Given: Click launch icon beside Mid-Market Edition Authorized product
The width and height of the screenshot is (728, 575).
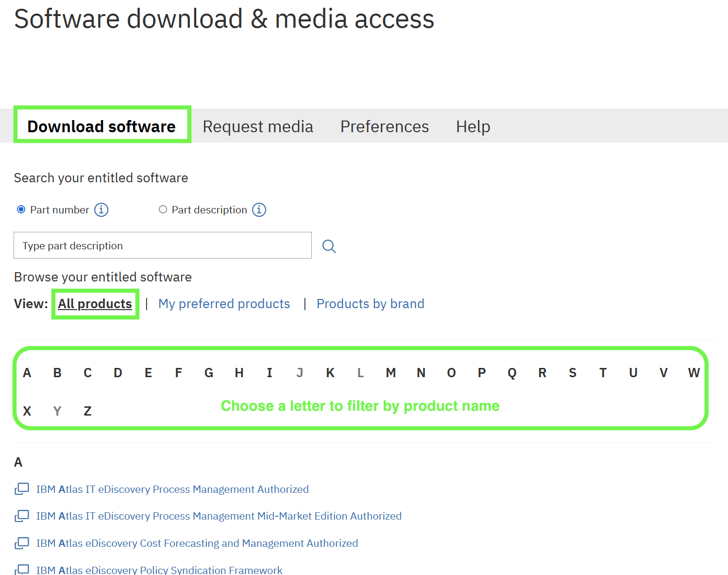Looking at the screenshot, I should pyautogui.click(x=22, y=516).
